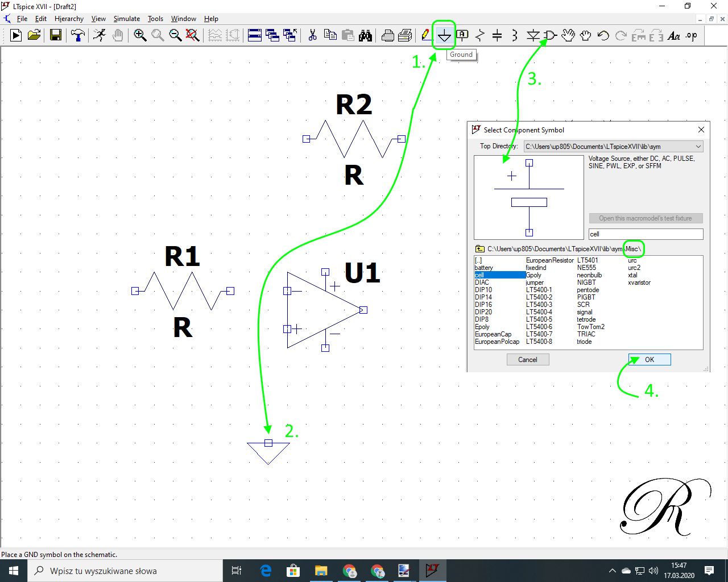Open the Tools menu

(x=155, y=19)
